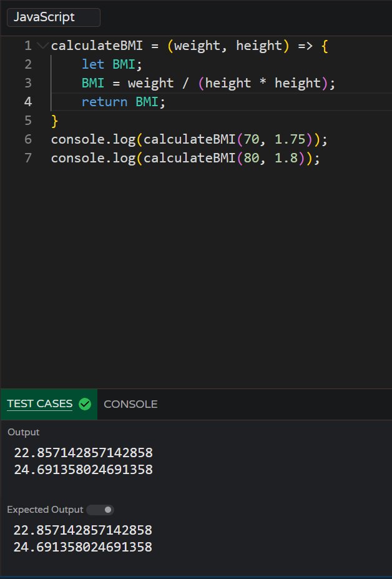Click the closing curly brace on line 5
This screenshot has width=392, height=579.
coord(55,121)
